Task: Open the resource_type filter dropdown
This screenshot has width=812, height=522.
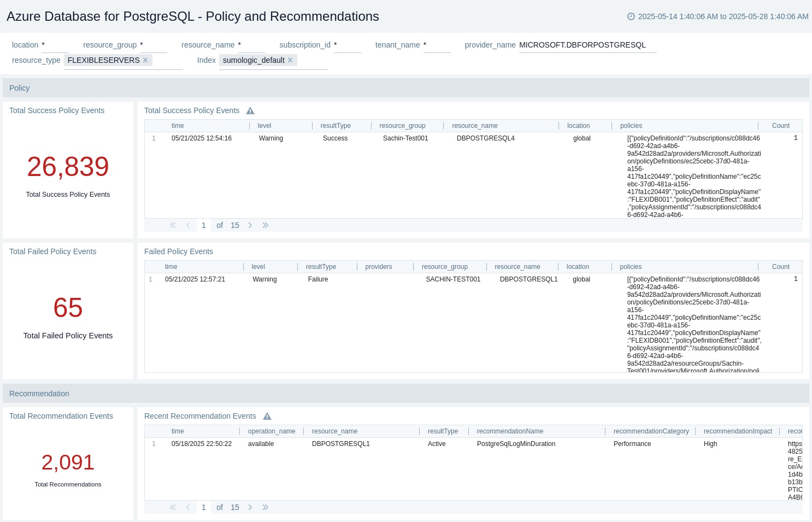Action: click(123, 61)
